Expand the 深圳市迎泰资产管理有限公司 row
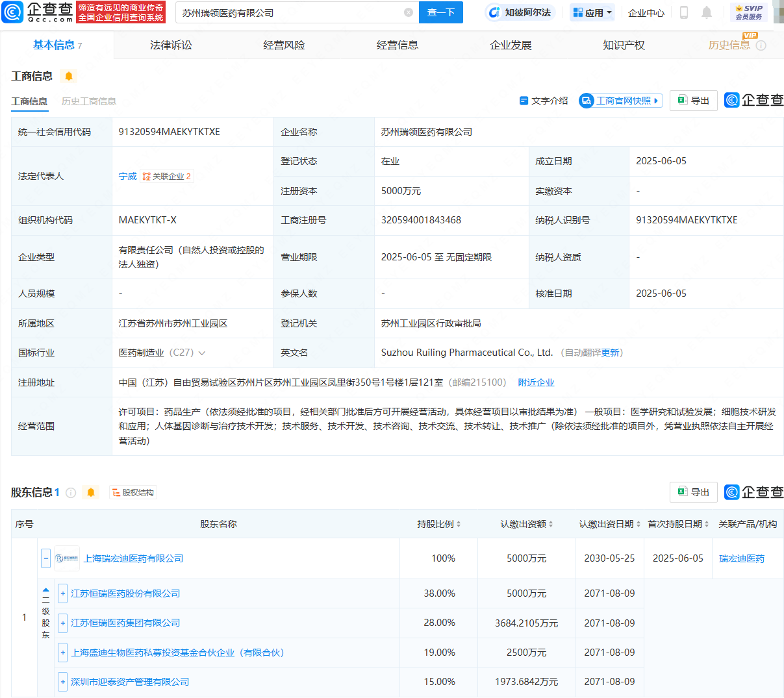Image resolution: width=784 pixels, height=698 pixels. 63,682
